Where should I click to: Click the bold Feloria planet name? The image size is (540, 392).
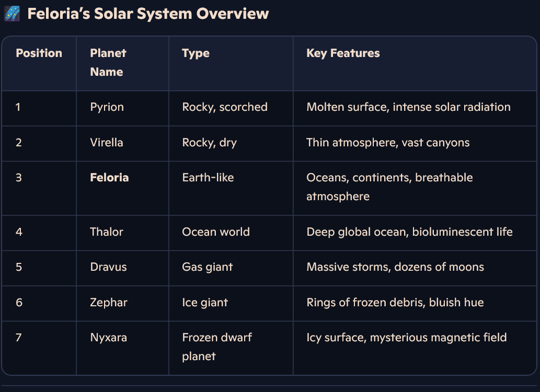point(109,178)
